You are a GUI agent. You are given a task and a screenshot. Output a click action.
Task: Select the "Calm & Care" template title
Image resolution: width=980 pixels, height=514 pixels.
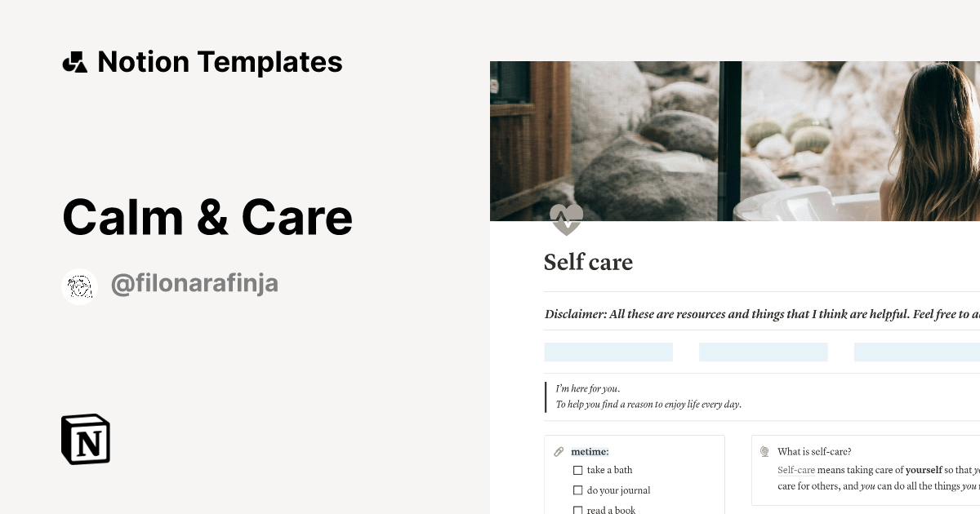click(x=207, y=216)
